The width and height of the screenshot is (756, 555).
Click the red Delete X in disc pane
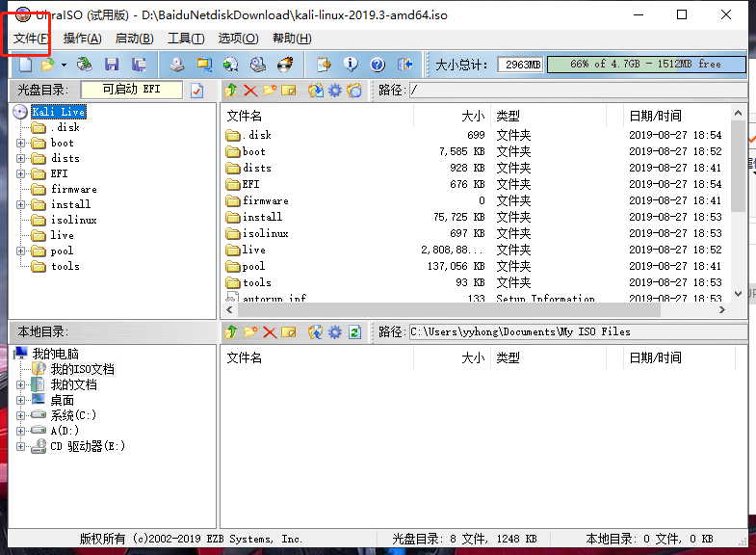[250, 91]
